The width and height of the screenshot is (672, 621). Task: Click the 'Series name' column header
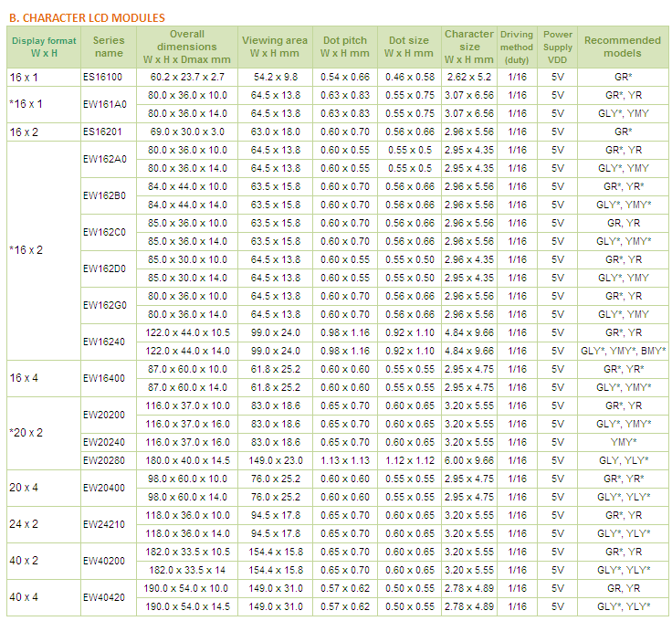point(109,47)
